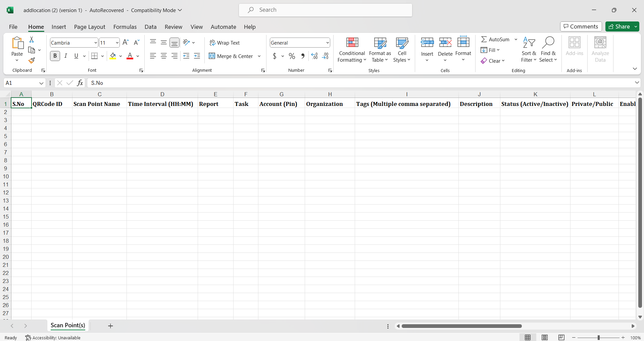Open Find & Select options

pos(548,50)
